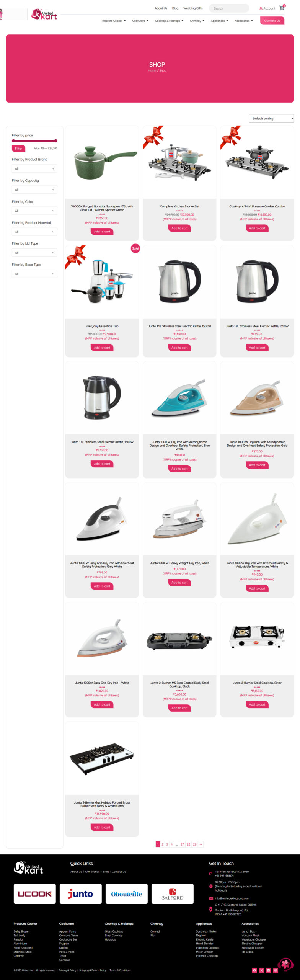Open the Cookware menu
The width and height of the screenshot is (300, 980).
[x=140, y=21]
